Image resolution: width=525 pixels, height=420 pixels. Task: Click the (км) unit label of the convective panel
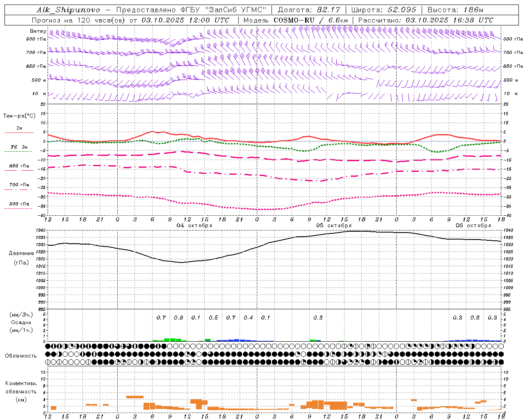(x=21, y=399)
